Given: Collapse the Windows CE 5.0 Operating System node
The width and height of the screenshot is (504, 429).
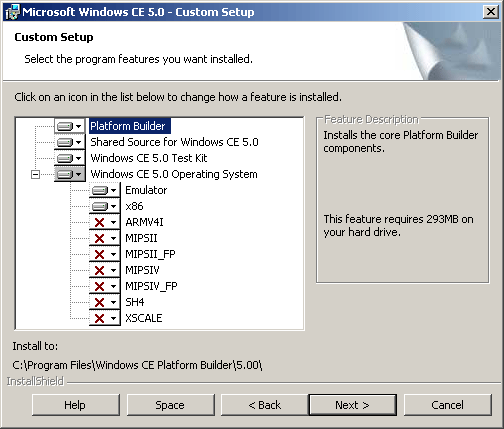Looking at the screenshot, I should coord(35,174).
